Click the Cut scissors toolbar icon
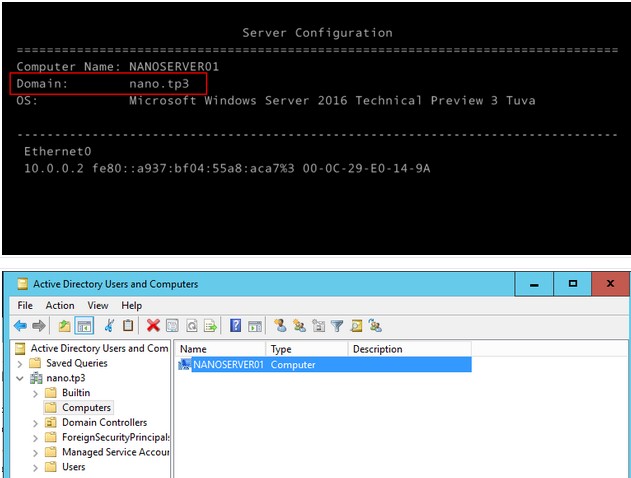The height and width of the screenshot is (478, 631). coord(109,325)
